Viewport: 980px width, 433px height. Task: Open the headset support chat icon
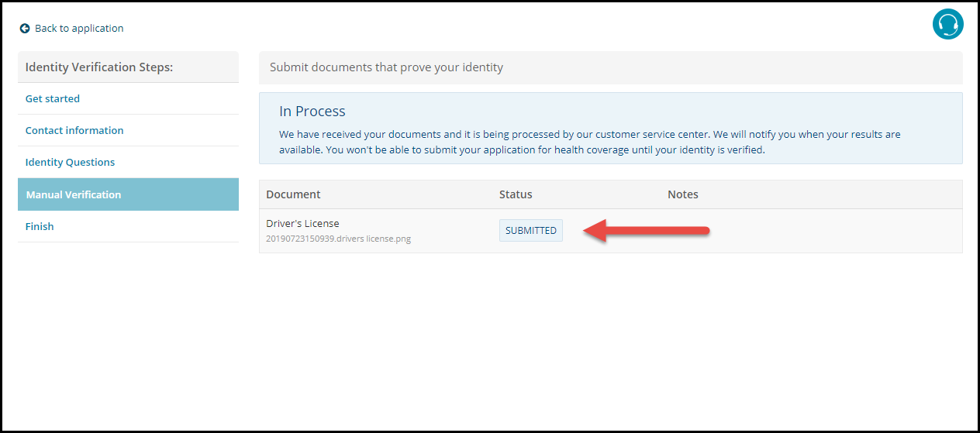[x=947, y=25]
